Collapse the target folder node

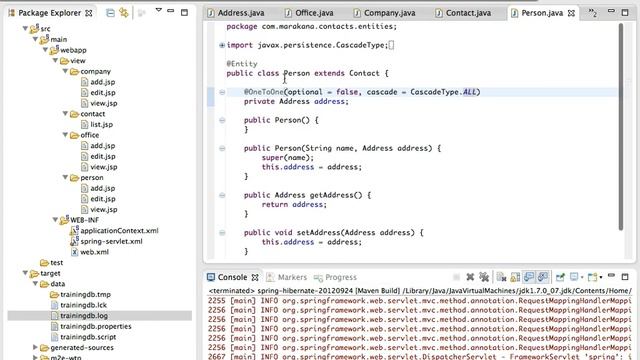(x=25, y=273)
